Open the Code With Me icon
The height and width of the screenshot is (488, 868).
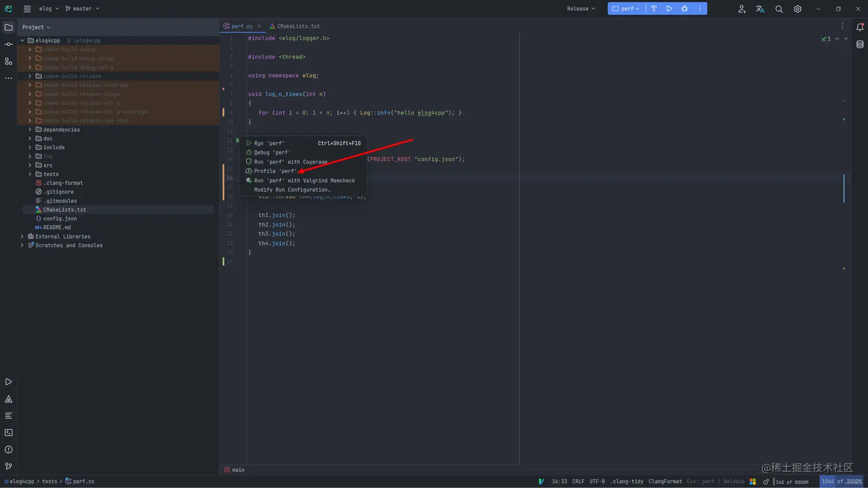(742, 9)
